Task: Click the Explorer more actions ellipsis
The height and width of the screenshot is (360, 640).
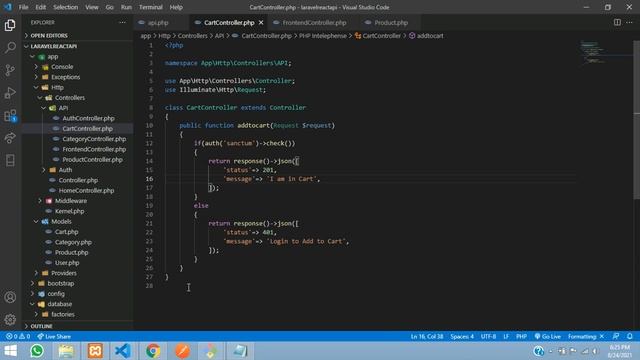Action: click(122, 22)
